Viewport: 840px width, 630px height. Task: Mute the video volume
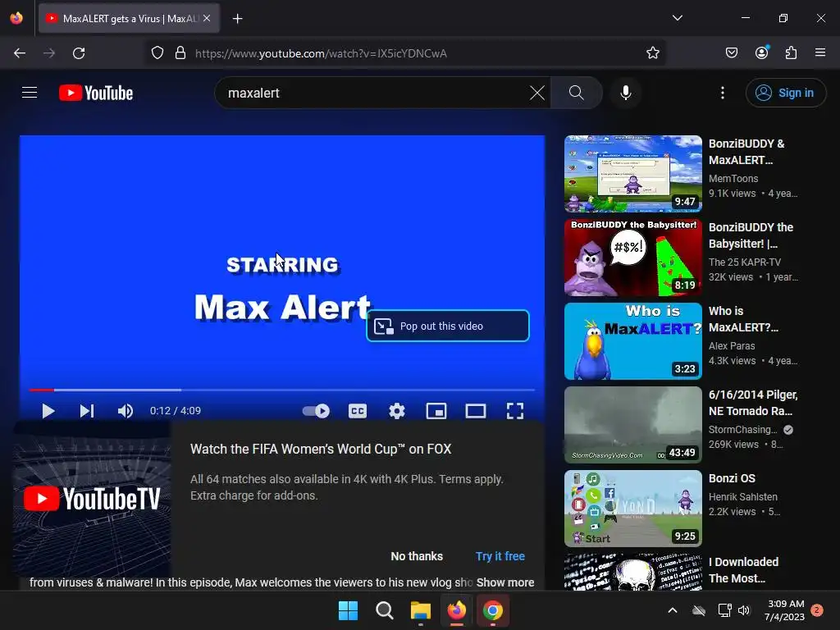coord(125,411)
